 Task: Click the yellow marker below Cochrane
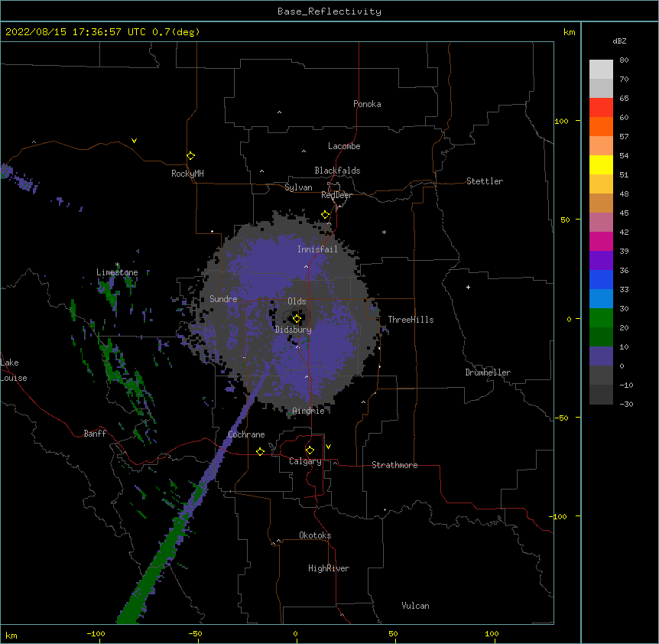click(x=260, y=451)
